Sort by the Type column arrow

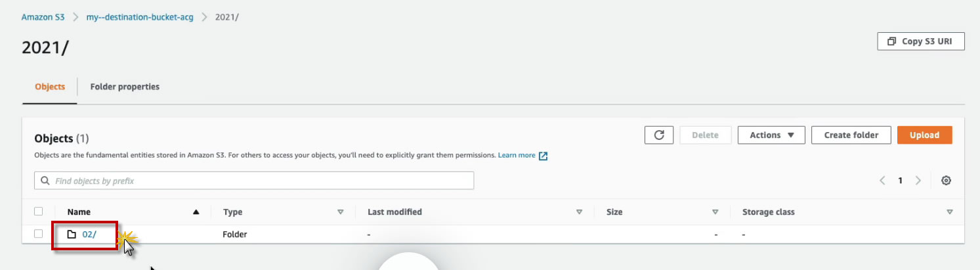click(x=340, y=212)
